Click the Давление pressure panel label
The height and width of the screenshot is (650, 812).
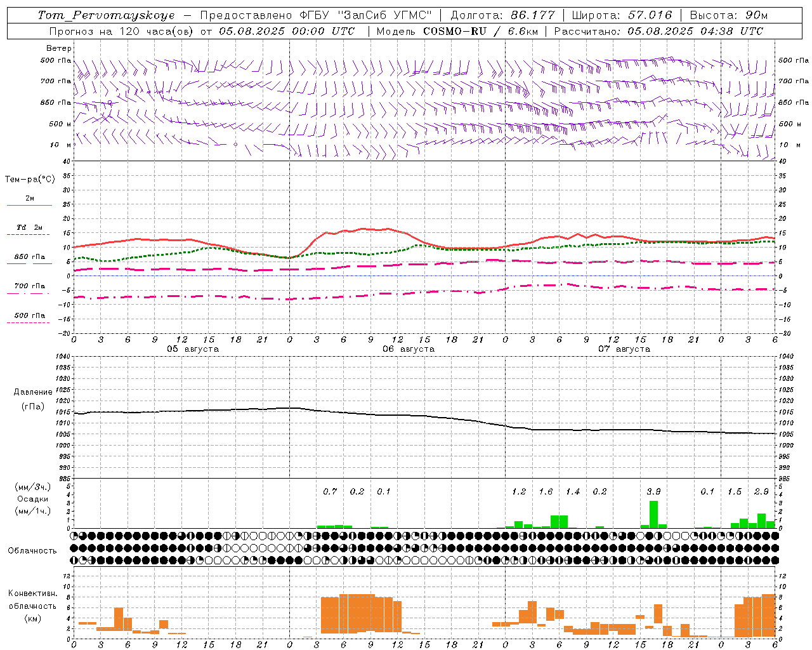(x=33, y=392)
